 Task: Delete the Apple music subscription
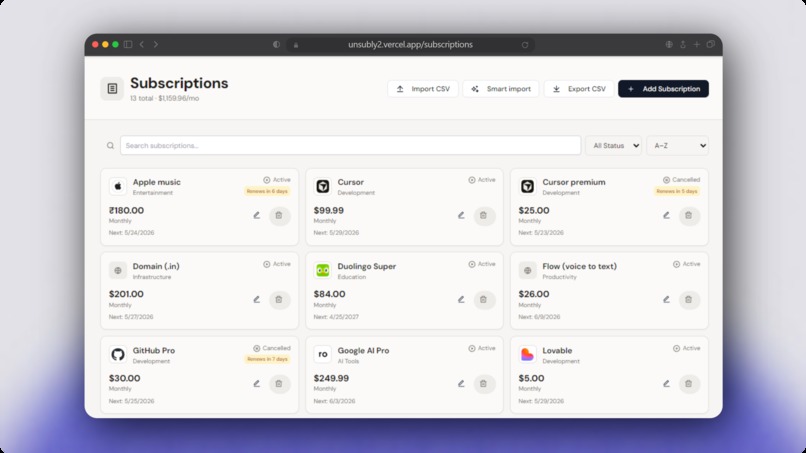coord(279,215)
